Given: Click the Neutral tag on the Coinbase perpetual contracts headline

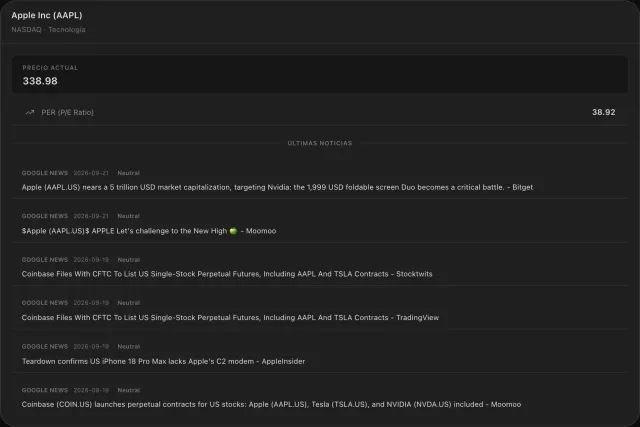Looking at the screenshot, I should click(129, 390).
